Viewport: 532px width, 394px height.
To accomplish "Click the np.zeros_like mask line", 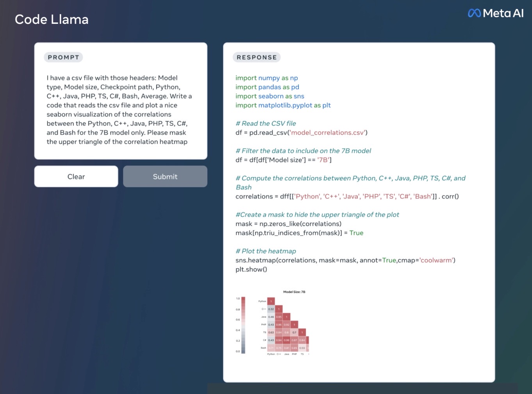I will coord(288,224).
